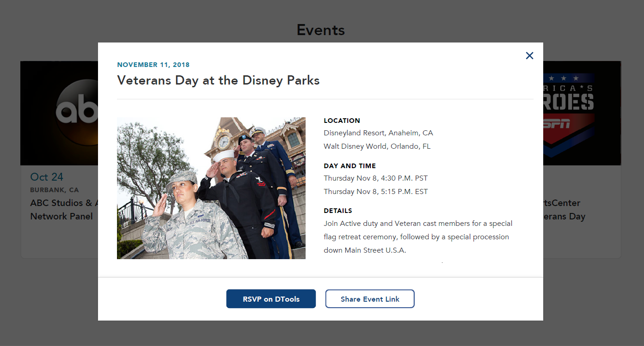Open the ABC Studios Network Panel event title
This screenshot has width=644, height=346.
pos(61,210)
